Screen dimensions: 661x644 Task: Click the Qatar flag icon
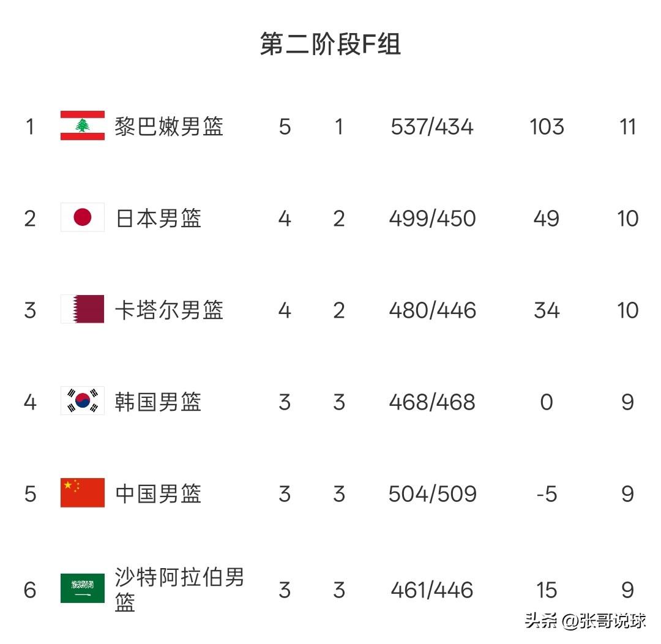pos(83,309)
